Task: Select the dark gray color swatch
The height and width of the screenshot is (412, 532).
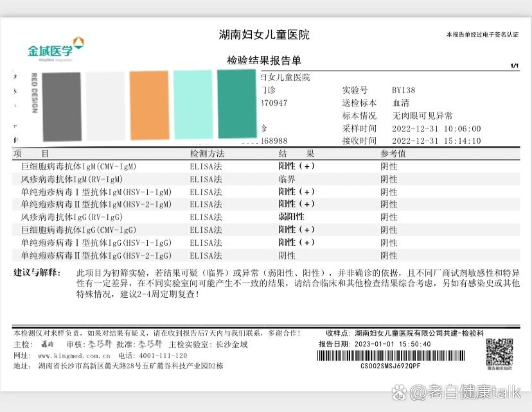Action: 60,106
